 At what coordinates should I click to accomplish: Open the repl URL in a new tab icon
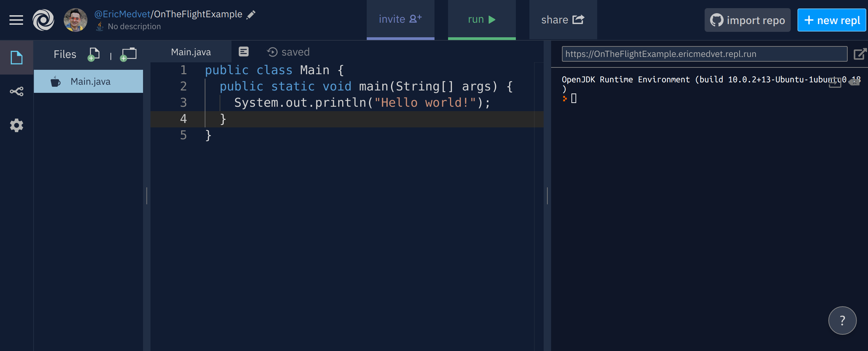(x=860, y=54)
